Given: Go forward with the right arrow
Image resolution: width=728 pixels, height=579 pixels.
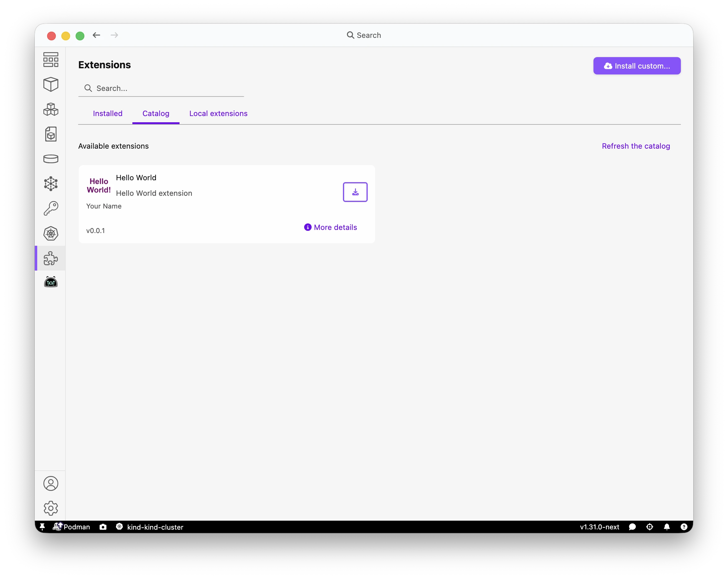Looking at the screenshot, I should [x=114, y=35].
